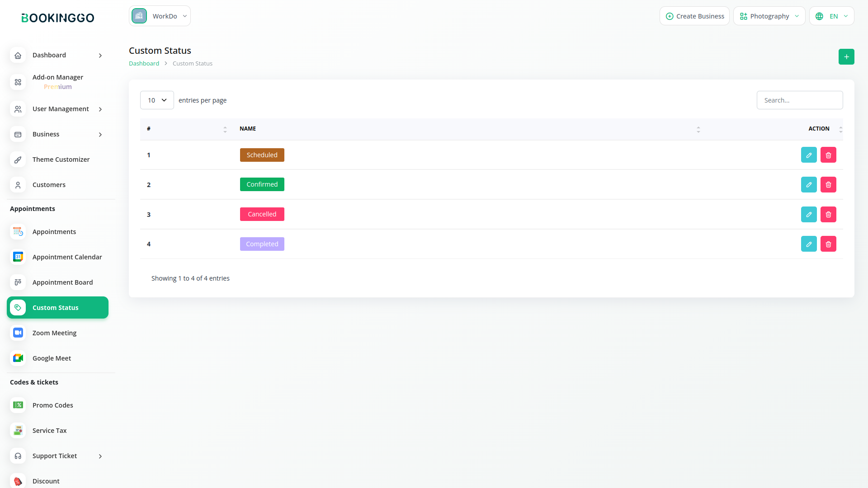
Task: Open the WorkDo workspace dropdown
Action: [x=160, y=16]
